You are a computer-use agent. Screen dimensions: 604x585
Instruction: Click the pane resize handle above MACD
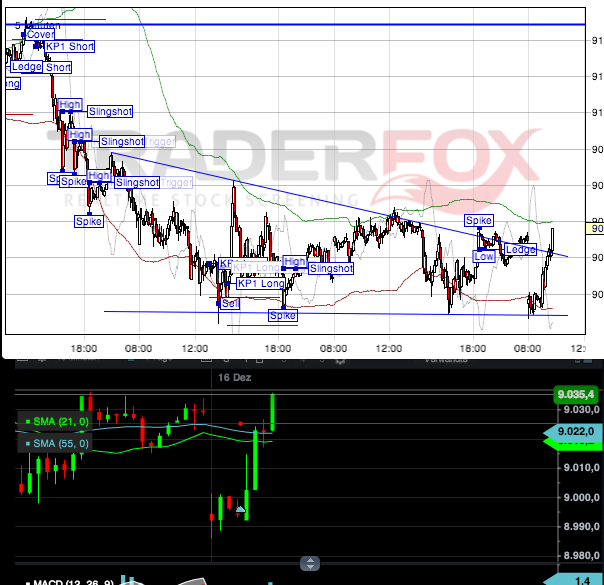tap(311, 563)
